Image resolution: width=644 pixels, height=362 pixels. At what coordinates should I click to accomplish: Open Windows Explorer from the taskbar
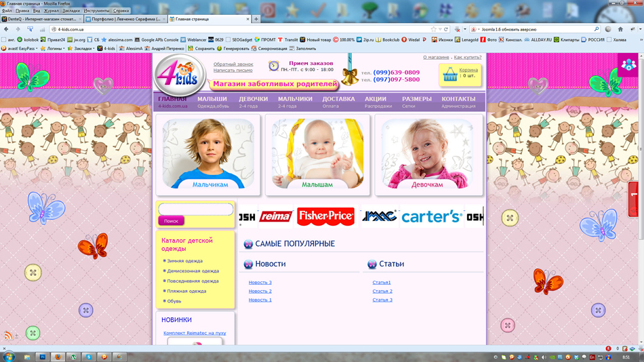[26, 357]
